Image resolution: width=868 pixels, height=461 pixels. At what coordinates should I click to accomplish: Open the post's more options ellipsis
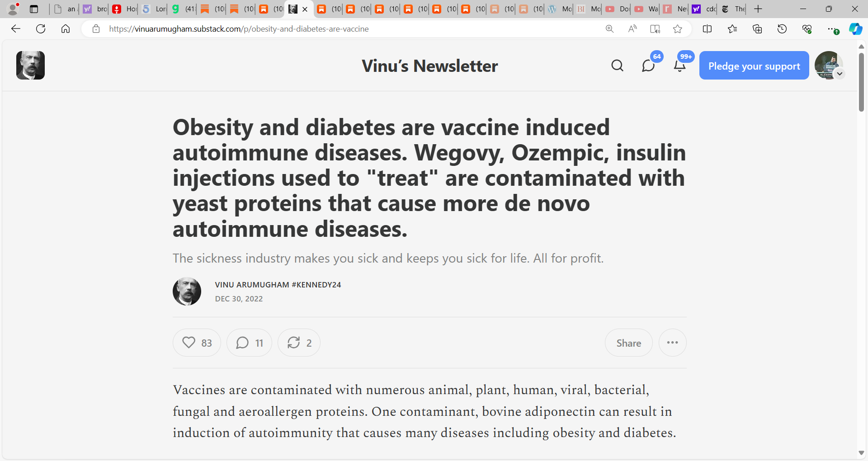(672, 343)
